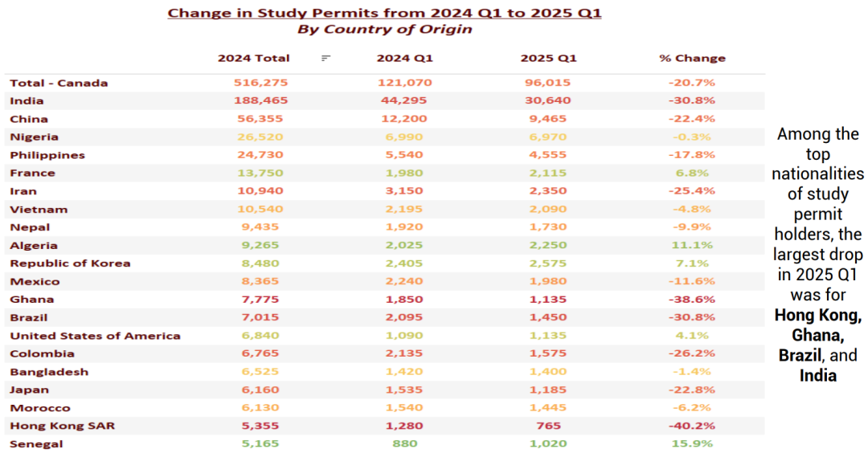Click Ghana's -38.6% change value
Viewport: 868px width, 453px height.
(692, 300)
